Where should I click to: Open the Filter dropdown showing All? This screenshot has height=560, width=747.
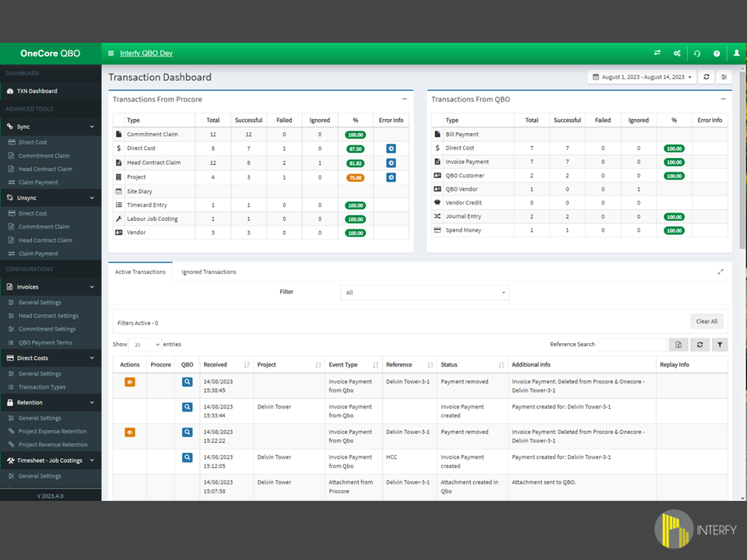[425, 292]
